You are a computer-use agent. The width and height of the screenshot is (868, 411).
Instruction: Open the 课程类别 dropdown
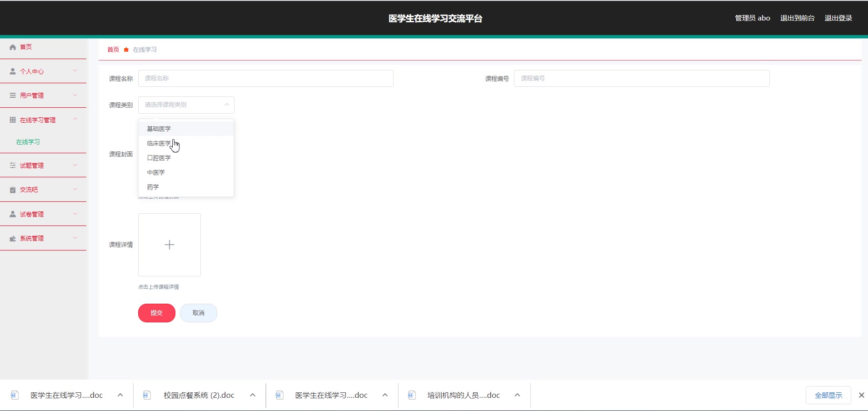[x=186, y=105]
